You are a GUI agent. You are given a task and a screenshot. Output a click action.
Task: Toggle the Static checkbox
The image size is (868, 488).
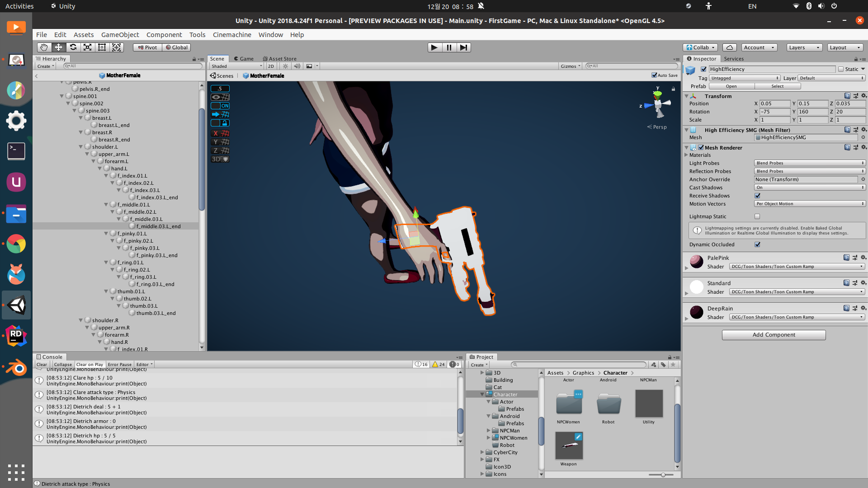click(x=841, y=69)
